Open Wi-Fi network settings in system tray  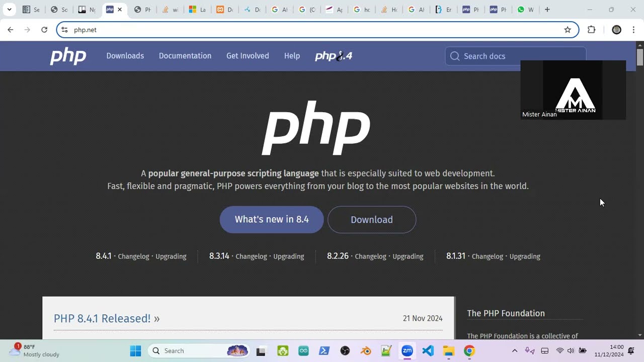point(559,351)
